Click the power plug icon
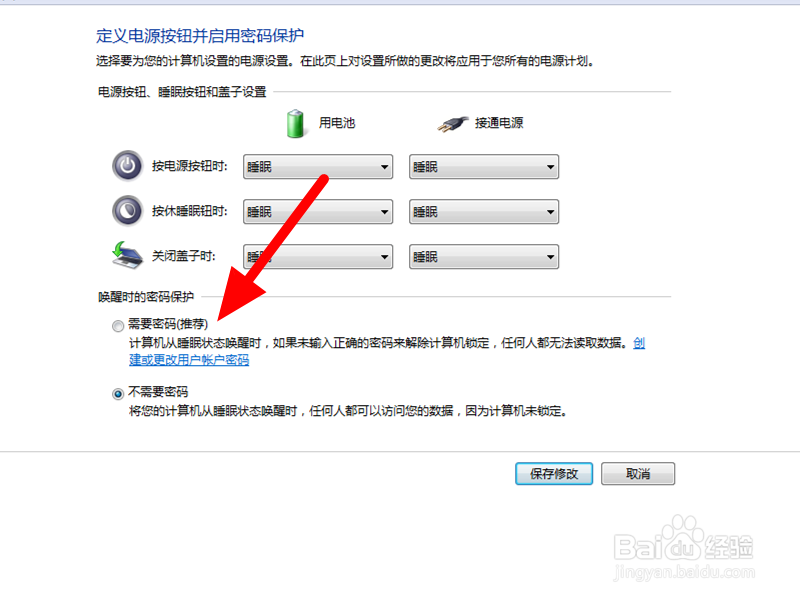The image size is (800, 600). 453,123
